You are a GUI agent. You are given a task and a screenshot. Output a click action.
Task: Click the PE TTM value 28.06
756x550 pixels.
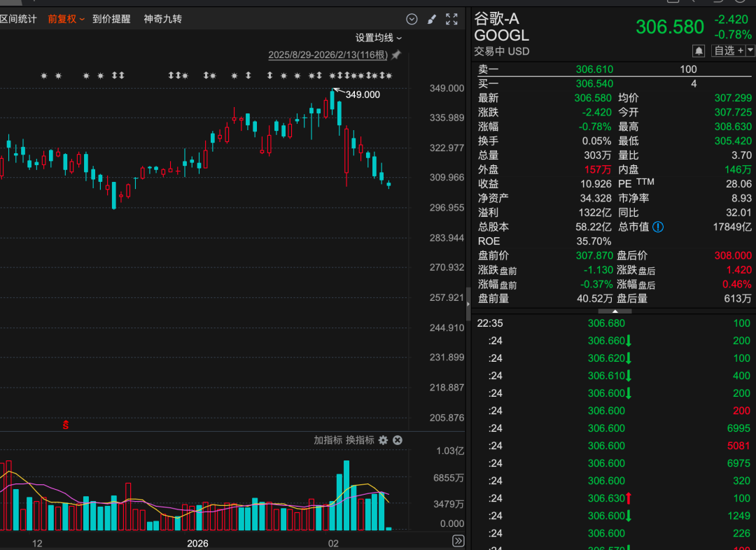tap(738, 184)
